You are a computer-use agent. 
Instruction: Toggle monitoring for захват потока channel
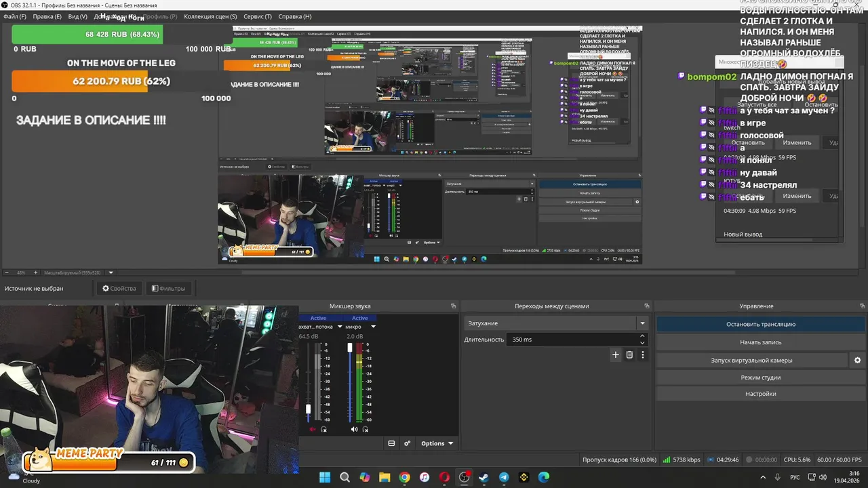tap(323, 429)
